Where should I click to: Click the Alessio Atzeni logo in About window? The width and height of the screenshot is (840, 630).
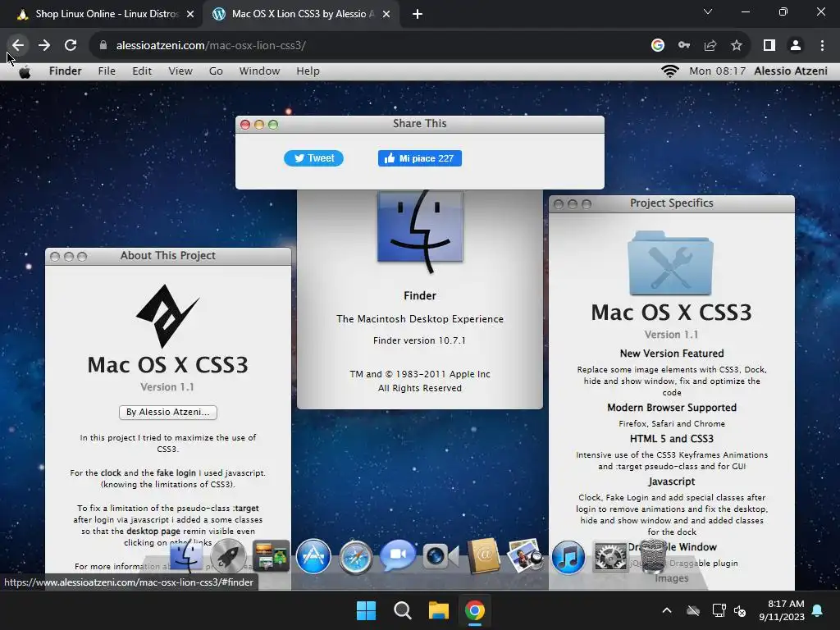pos(167,316)
